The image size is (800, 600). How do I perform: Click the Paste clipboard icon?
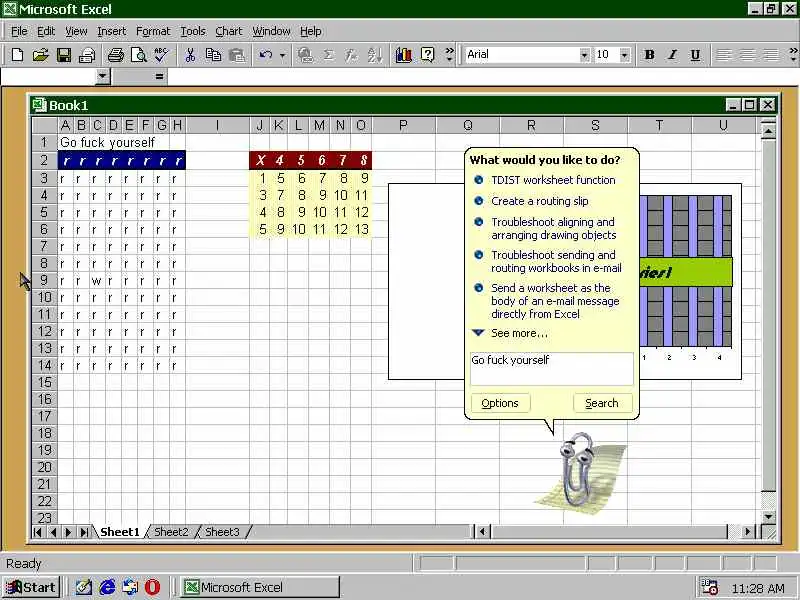pos(237,55)
